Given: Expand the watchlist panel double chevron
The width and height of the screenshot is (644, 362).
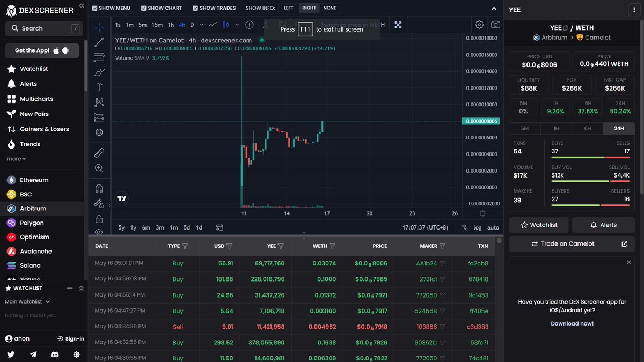Looking at the screenshot, I should [81, 288].
